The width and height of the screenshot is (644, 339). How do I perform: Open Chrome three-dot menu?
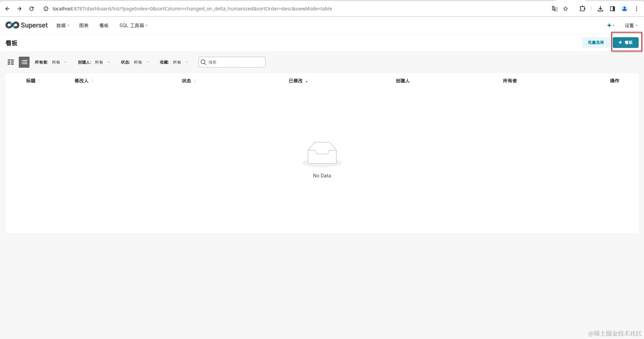637,9
